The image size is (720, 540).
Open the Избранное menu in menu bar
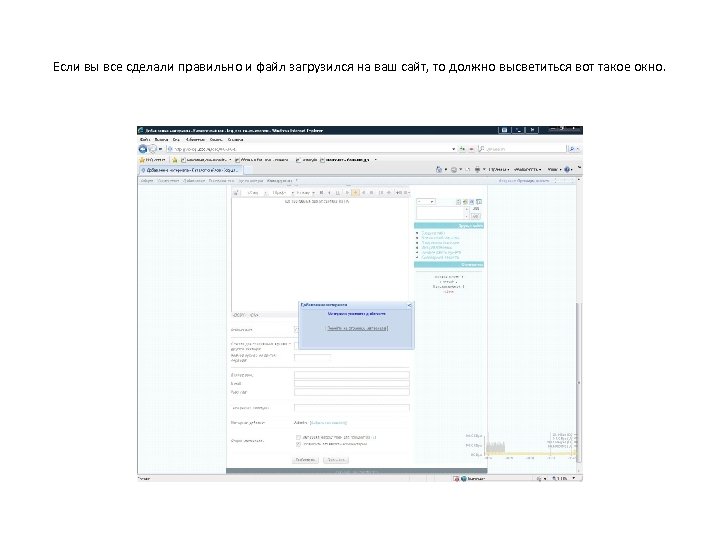point(195,140)
